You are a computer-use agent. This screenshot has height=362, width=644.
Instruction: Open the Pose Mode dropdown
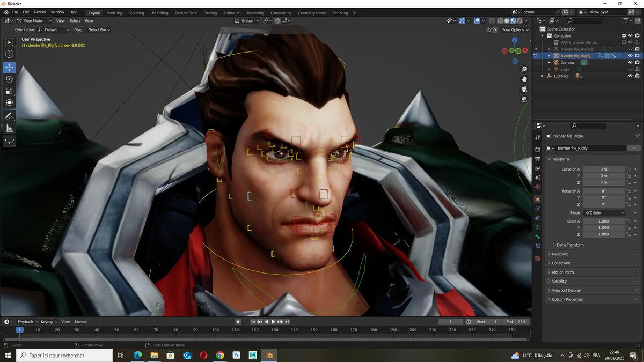(x=33, y=21)
